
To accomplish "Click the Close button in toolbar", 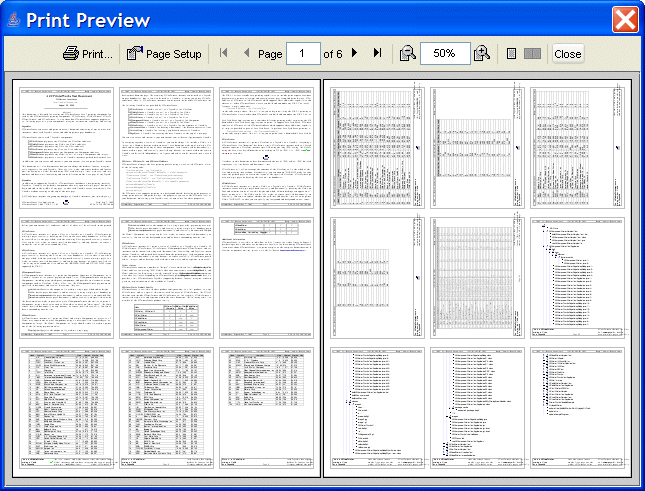I will [x=568, y=54].
